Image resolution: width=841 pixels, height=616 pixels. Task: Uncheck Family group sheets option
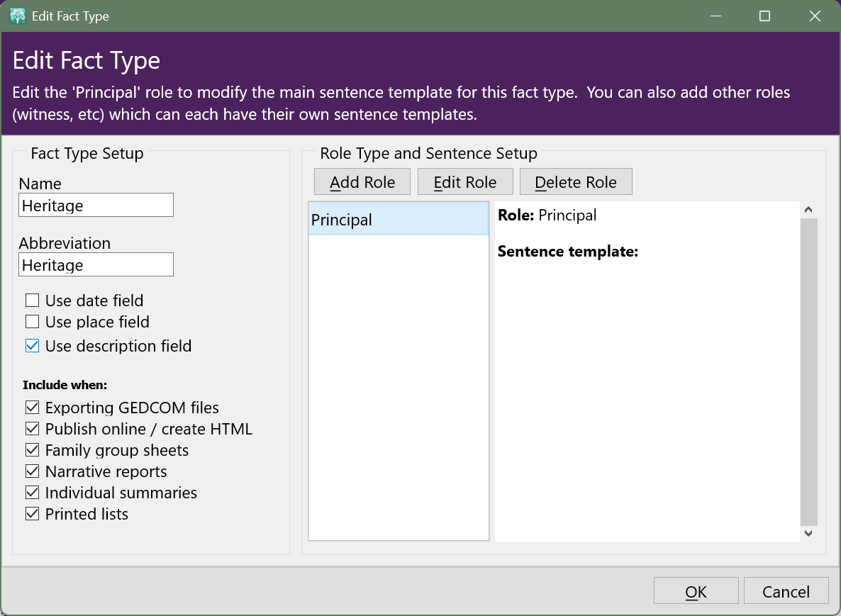(32, 450)
